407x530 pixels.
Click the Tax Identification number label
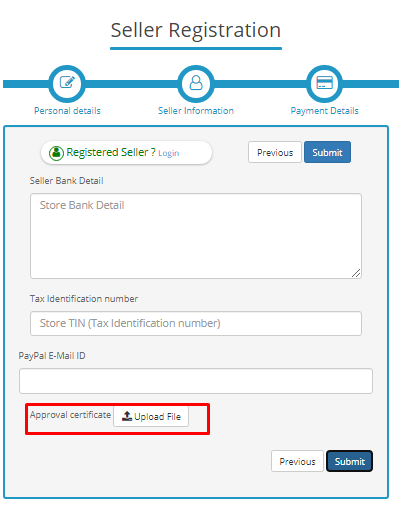[84, 299]
